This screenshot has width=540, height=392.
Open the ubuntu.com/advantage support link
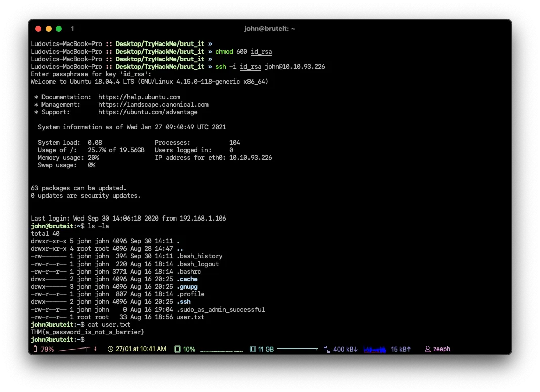pos(148,112)
